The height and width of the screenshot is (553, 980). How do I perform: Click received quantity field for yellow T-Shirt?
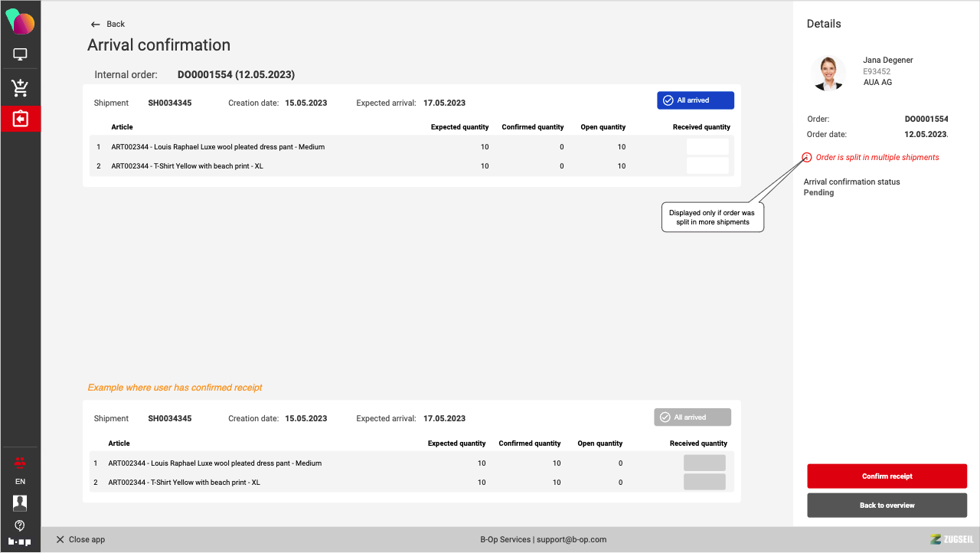[x=707, y=166]
